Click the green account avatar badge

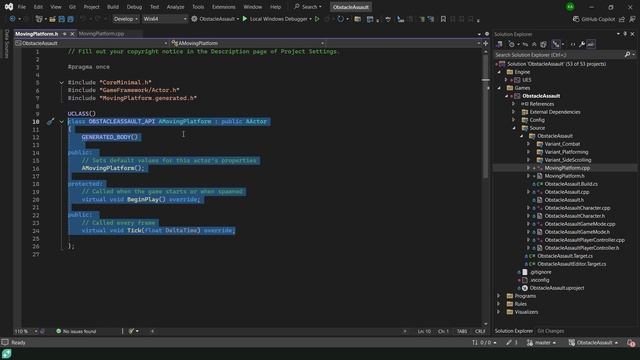570,7
